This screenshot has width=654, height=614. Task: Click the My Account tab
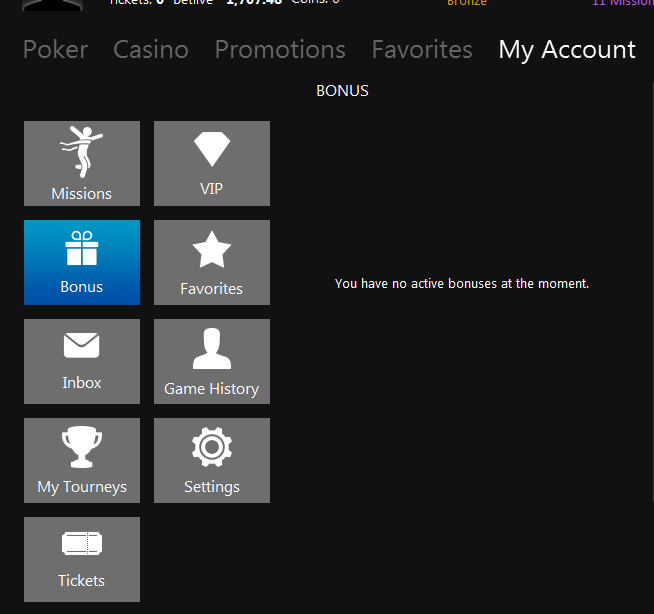pyautogui.click(x=567, y=50)
